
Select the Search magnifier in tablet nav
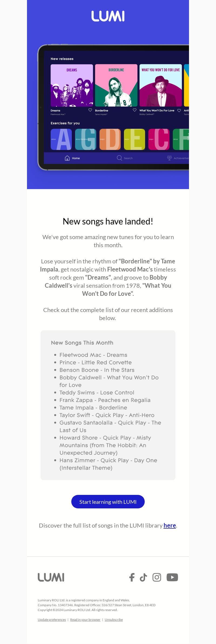(x=119, y=158)
